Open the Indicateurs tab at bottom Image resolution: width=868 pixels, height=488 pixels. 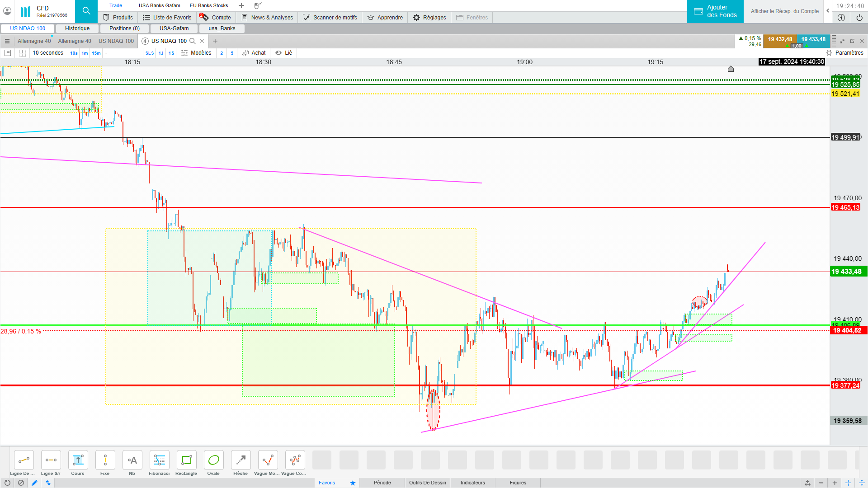click(472, 483)
